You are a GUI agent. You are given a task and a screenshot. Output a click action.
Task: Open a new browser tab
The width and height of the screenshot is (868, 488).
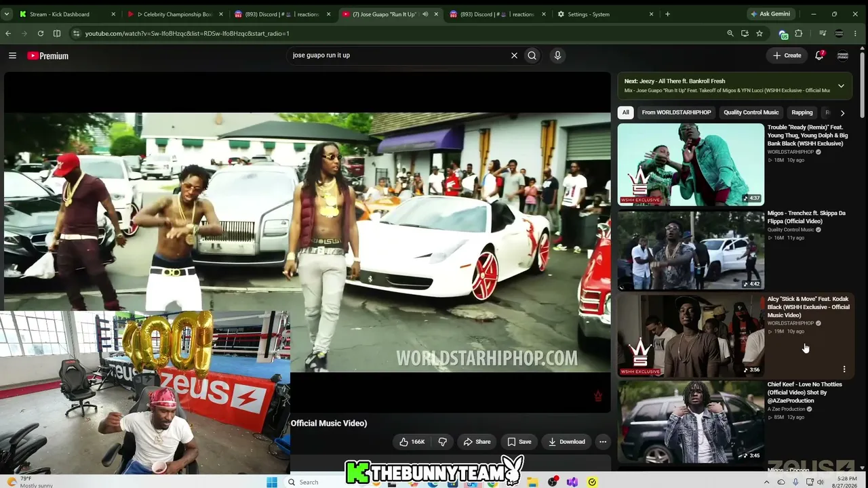(667, 14)
